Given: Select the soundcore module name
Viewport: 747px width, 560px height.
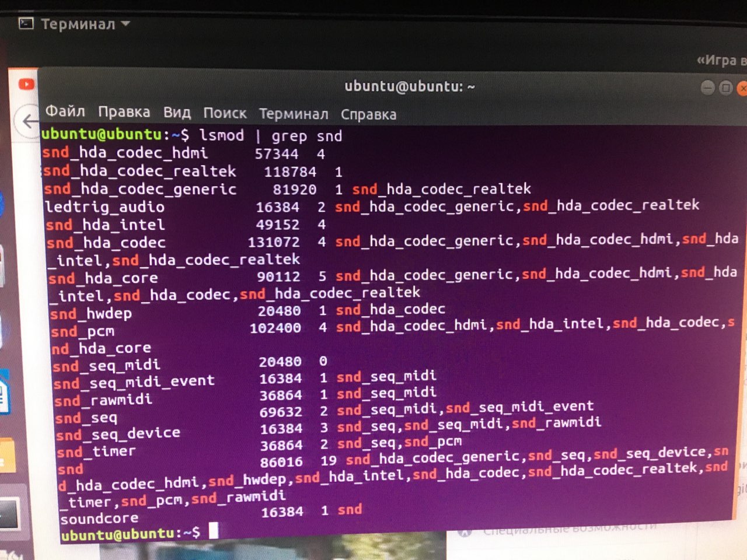Looking at the screenshot, I should 99,519.
